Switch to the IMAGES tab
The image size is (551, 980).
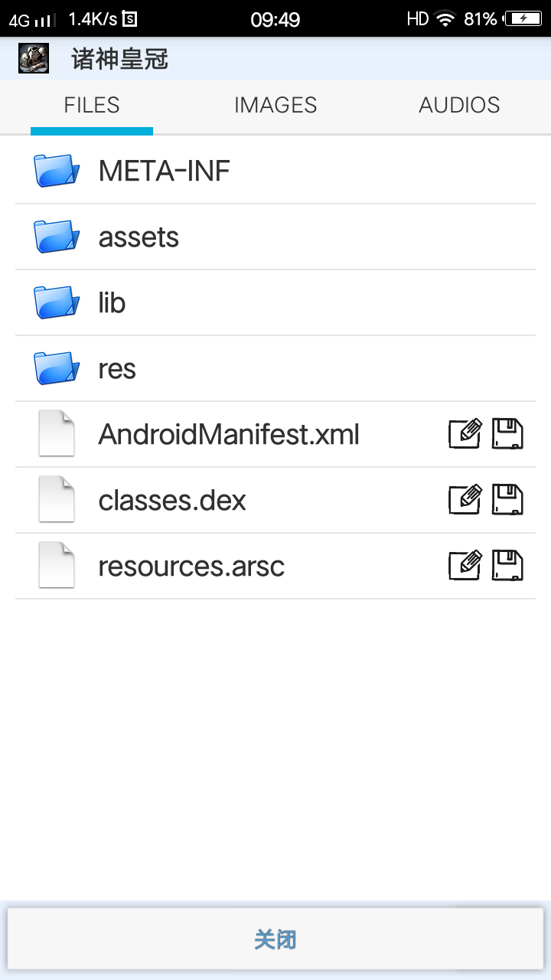(275, 106)
